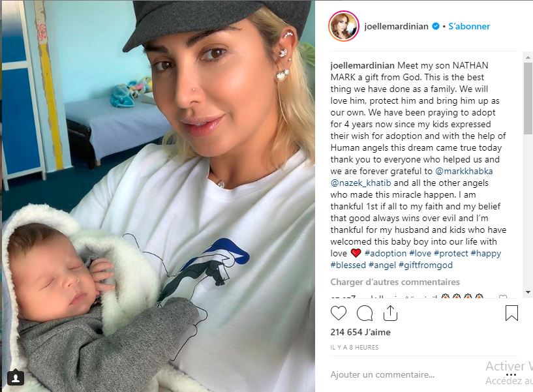Image resolution: width=533 pixels, height=392 pixels.
Task: Click the verified badge next to username
Action: click(435, 26)
